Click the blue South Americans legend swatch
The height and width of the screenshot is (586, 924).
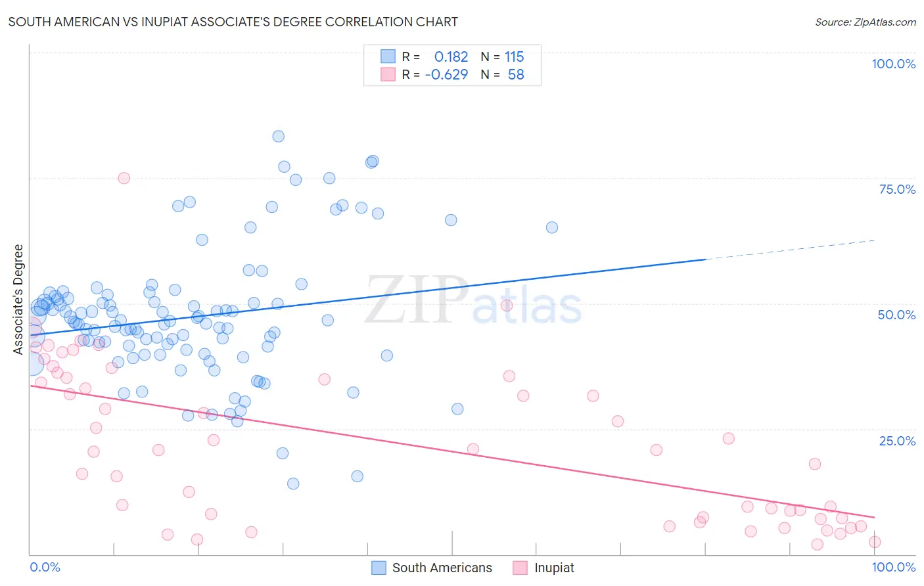(379, 568)
